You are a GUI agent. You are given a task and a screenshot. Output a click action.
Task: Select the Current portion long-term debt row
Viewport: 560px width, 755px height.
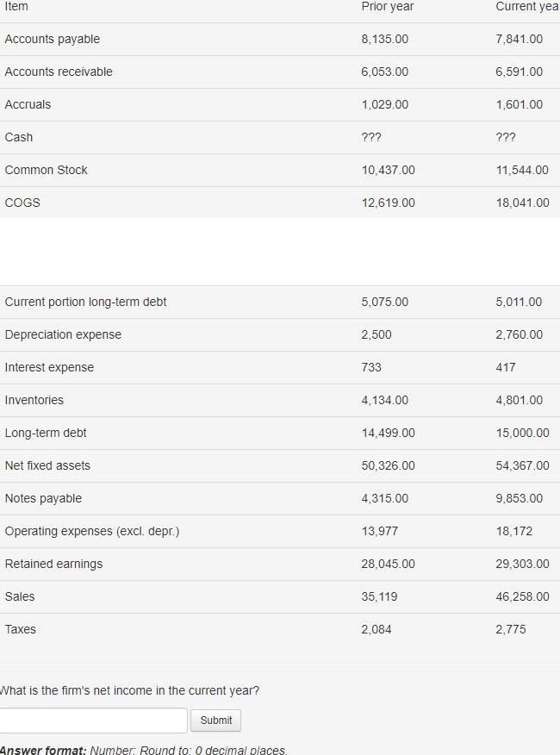[85, 302]
